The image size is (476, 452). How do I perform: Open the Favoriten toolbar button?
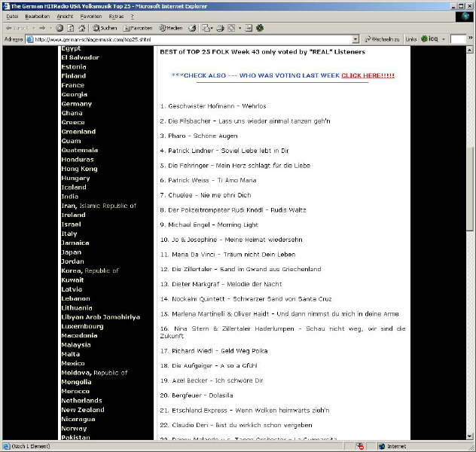point(139,28)
